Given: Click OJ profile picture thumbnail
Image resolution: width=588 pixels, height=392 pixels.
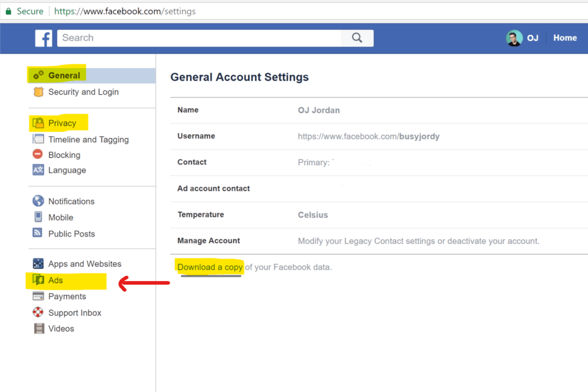Looking at the screenshot, I should [514, 38].
